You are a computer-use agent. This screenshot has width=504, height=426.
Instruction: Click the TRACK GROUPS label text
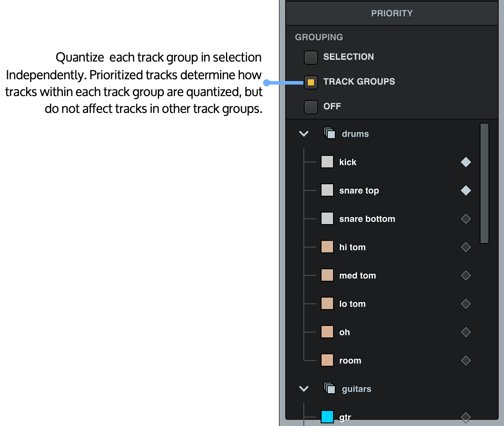(x=359, y=81)
